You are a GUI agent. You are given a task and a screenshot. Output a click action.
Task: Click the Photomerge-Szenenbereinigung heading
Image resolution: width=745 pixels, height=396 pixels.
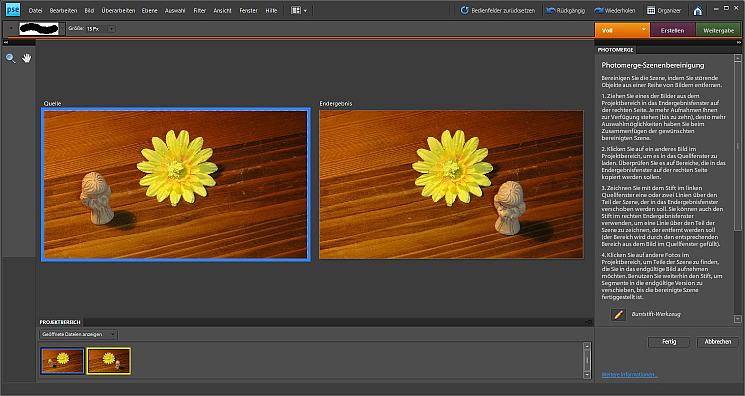click(653, 65)
